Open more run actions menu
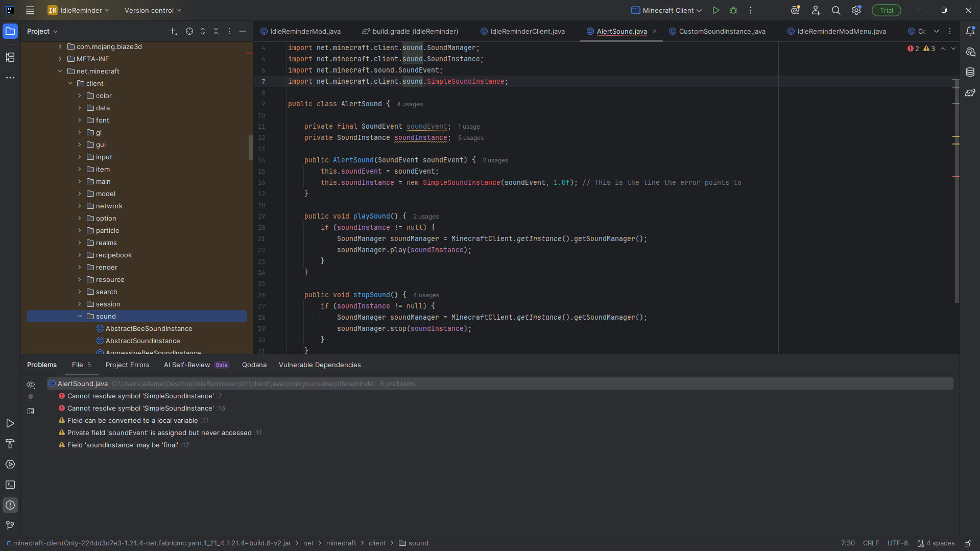This screenshot has height=551, width=980. click(x=751, y=10)
